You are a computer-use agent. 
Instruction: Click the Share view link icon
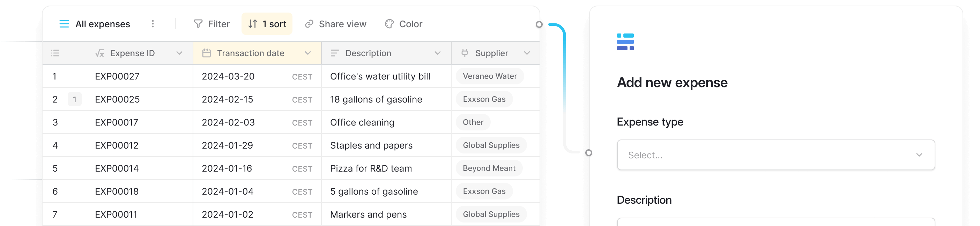[x=309, y=24]
